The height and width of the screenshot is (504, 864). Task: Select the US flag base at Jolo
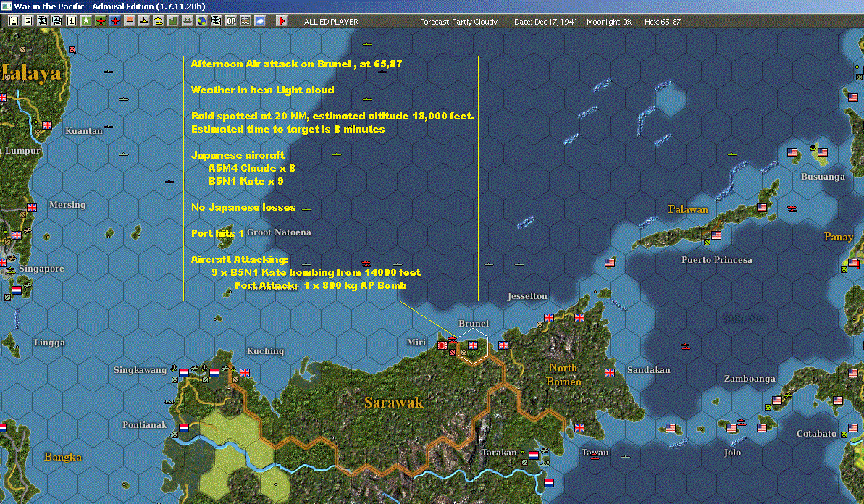[731, 427]
